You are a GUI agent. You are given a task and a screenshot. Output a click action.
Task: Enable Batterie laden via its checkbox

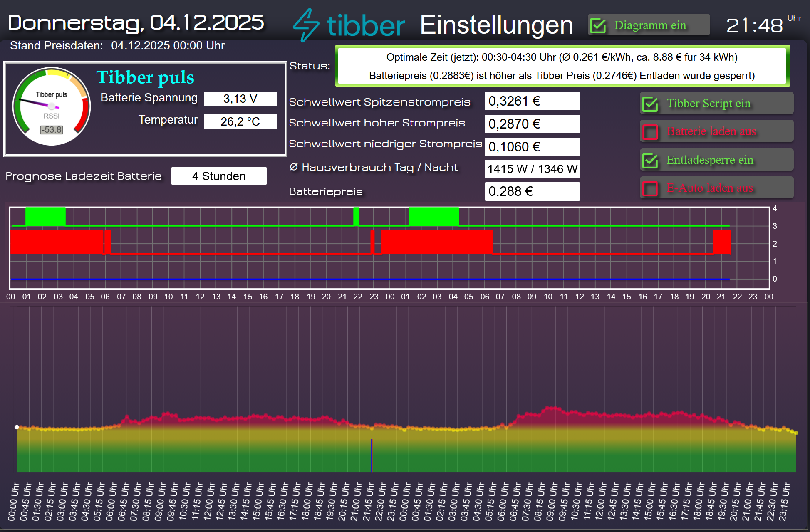click(650, 131)
